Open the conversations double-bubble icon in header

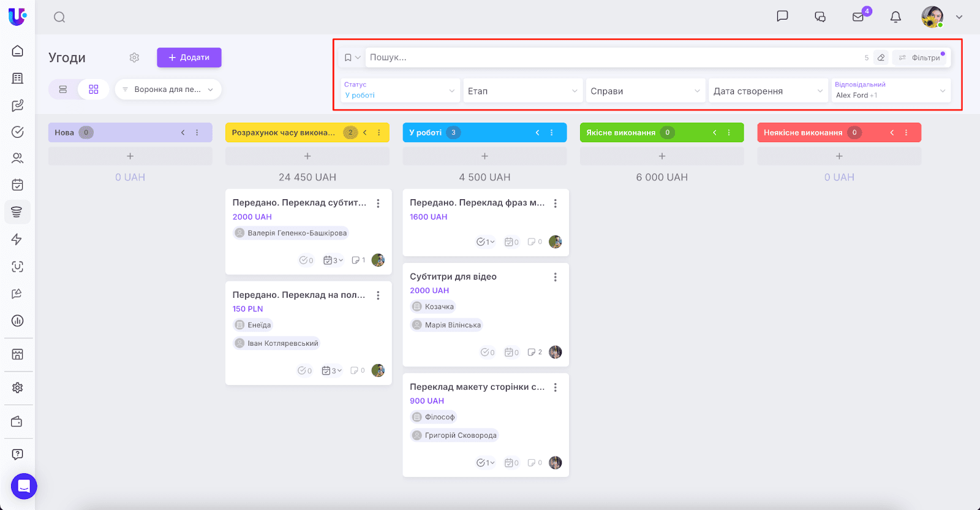point(820,17)
